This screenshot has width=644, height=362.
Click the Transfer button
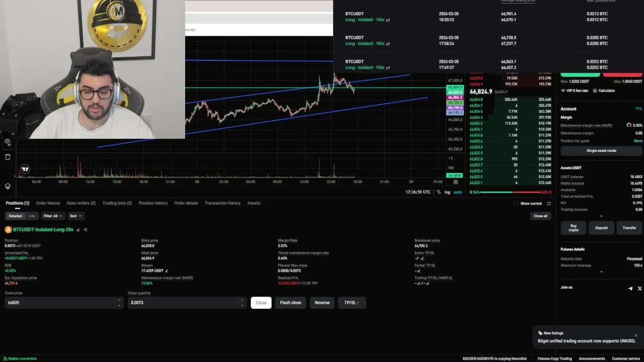(x=629, y=228)
